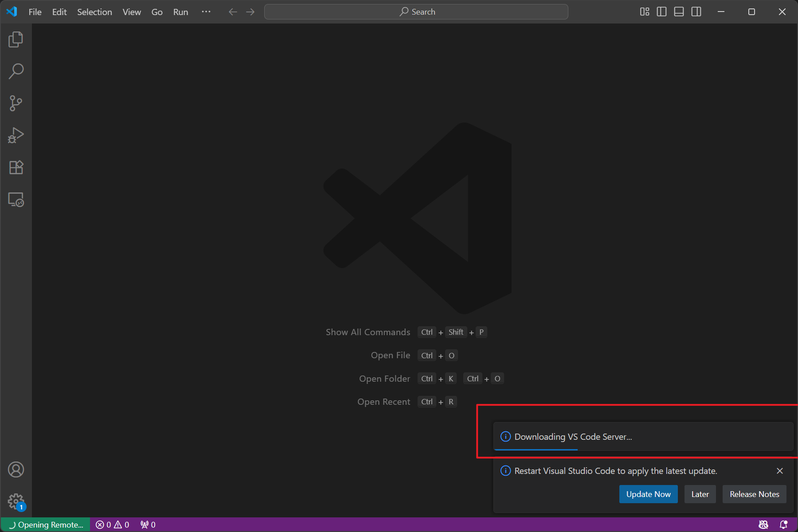Open the Search view in activity bar
The image size is (798, 532).
(16, 71)
